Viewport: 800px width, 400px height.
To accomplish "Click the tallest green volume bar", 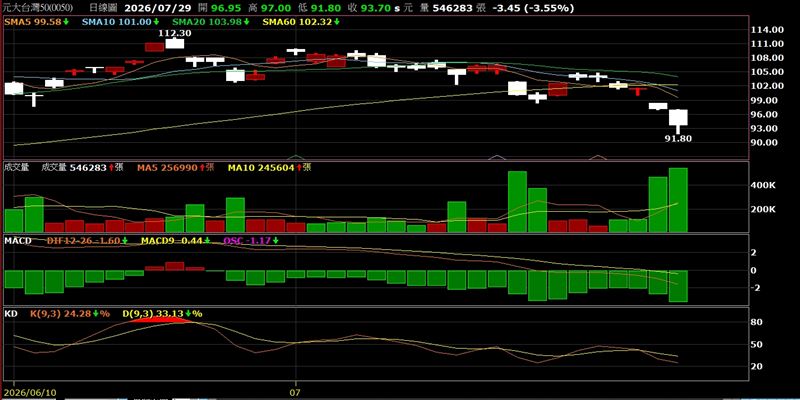I will (678, 200).
